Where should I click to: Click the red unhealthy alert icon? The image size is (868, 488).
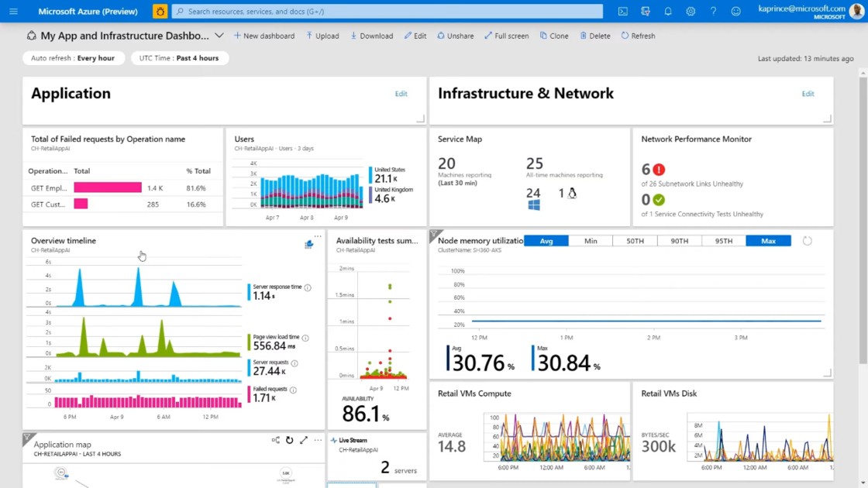pos(659,170)
